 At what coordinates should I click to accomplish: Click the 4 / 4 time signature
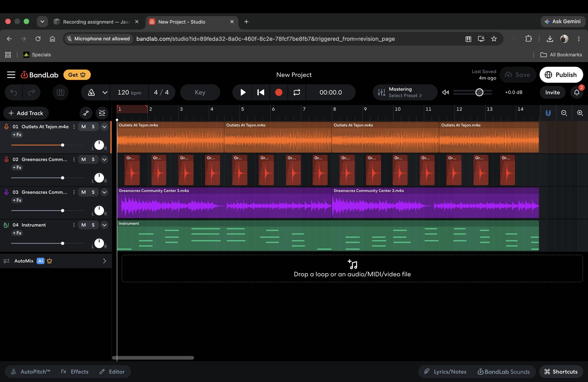point(161,92)
